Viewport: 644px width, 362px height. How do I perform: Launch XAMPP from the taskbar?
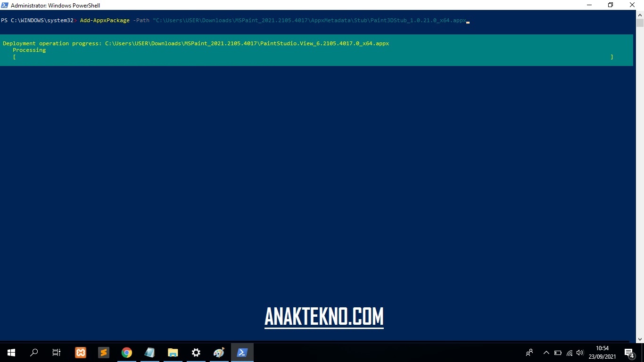tap(81, 353)
